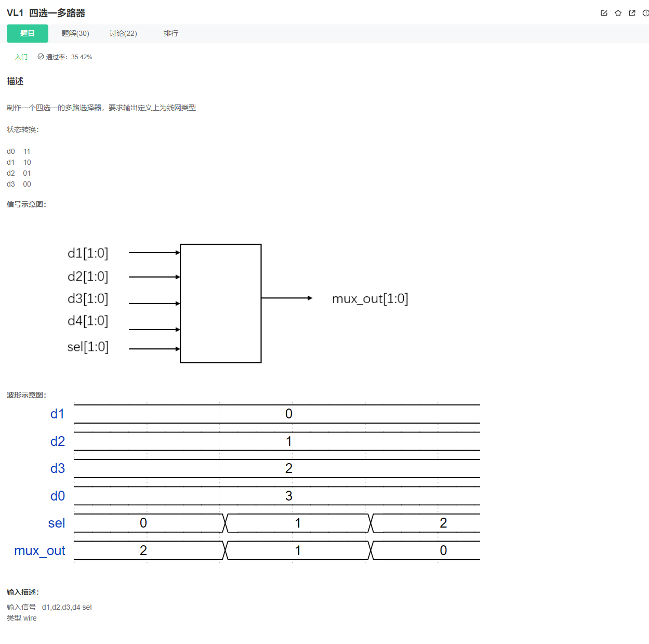The image size is (649, 644).
Task: Click the d2 01 state row
Action: click(x=19, y=173)
